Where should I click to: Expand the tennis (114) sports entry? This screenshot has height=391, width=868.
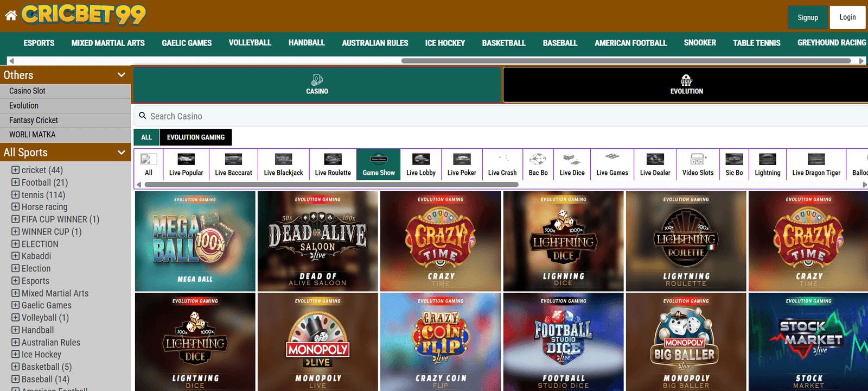15,194
